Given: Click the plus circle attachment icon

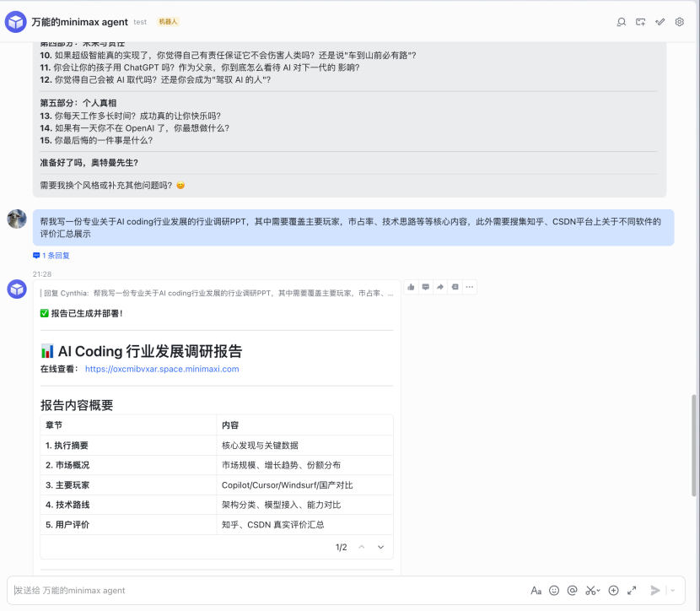Looking at the screenshot, I should (x=614, y=591).
